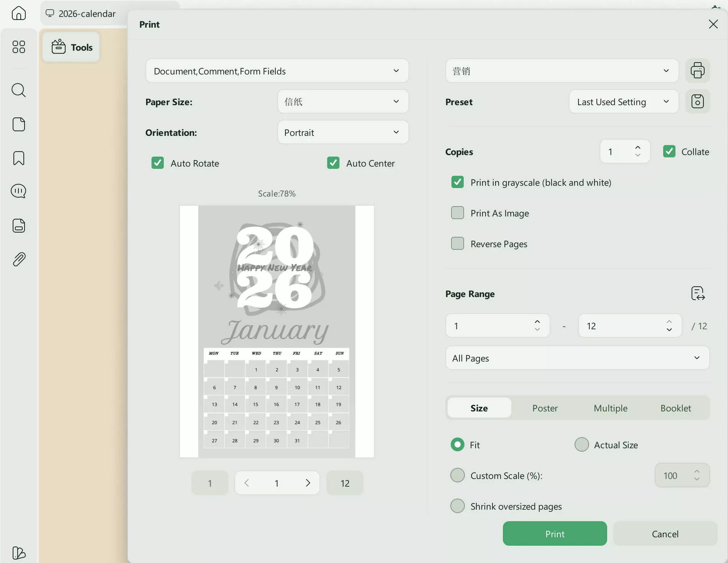Expand the All Pages dropdown
Viewport: 728px width, 563px height.
tap(577, 358)
